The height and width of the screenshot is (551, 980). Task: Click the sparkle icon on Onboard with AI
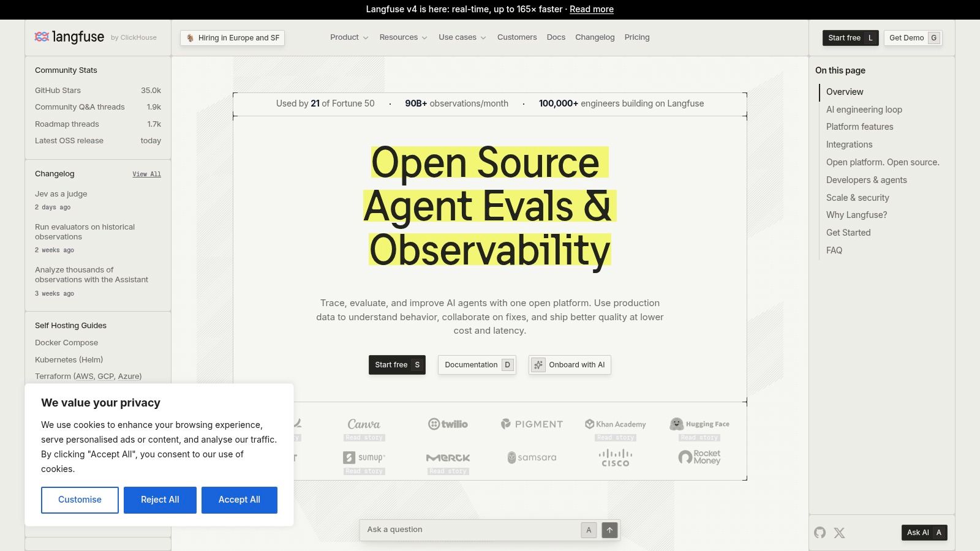(x=538, y=365)
